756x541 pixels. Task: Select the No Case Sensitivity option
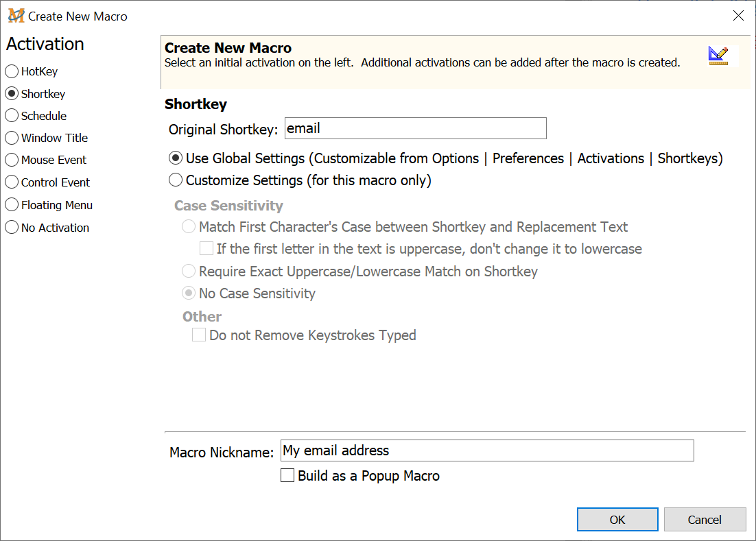point(188,293)
